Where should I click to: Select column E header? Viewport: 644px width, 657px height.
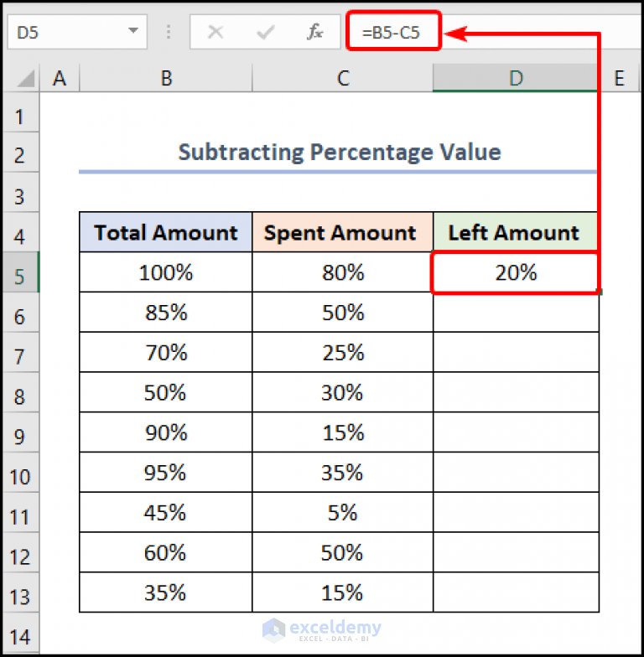point(619,78)
